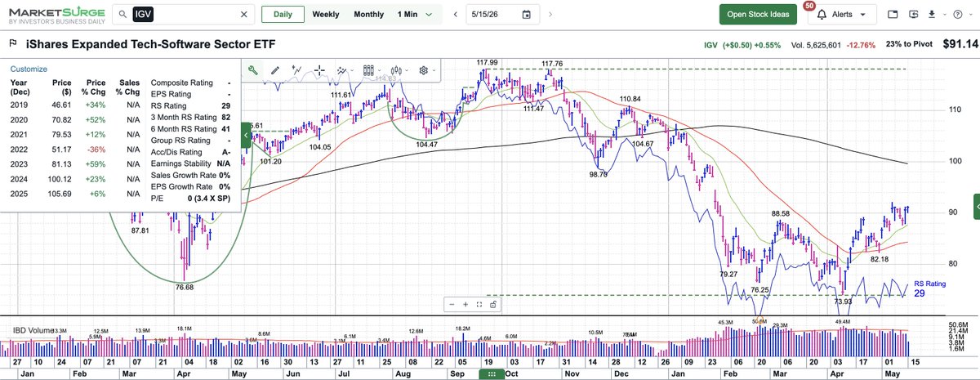Switch to the Weekly chart tab
The image size is (980, 380).
coord(326,15)
